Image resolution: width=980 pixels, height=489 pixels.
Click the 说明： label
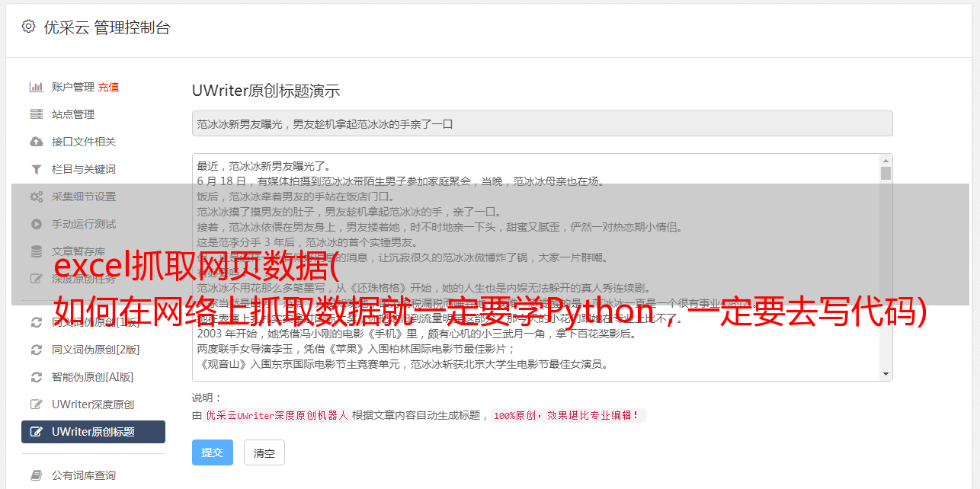[207, 398]
